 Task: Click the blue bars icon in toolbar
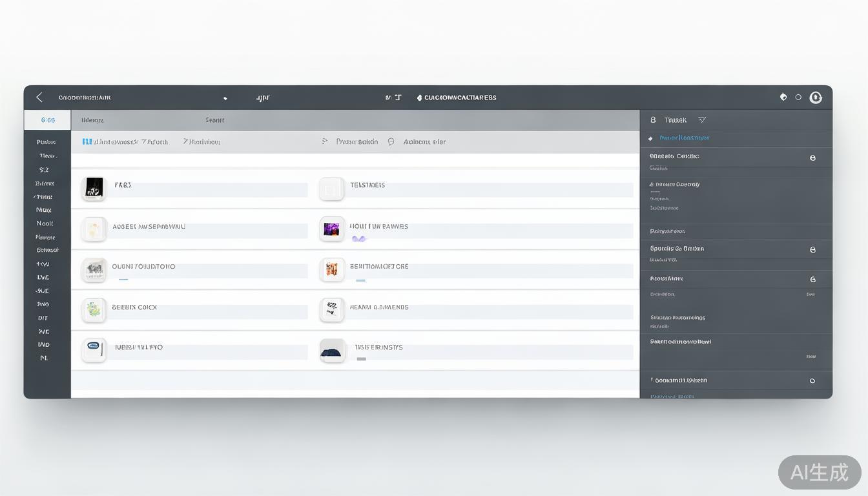[87, 141]
